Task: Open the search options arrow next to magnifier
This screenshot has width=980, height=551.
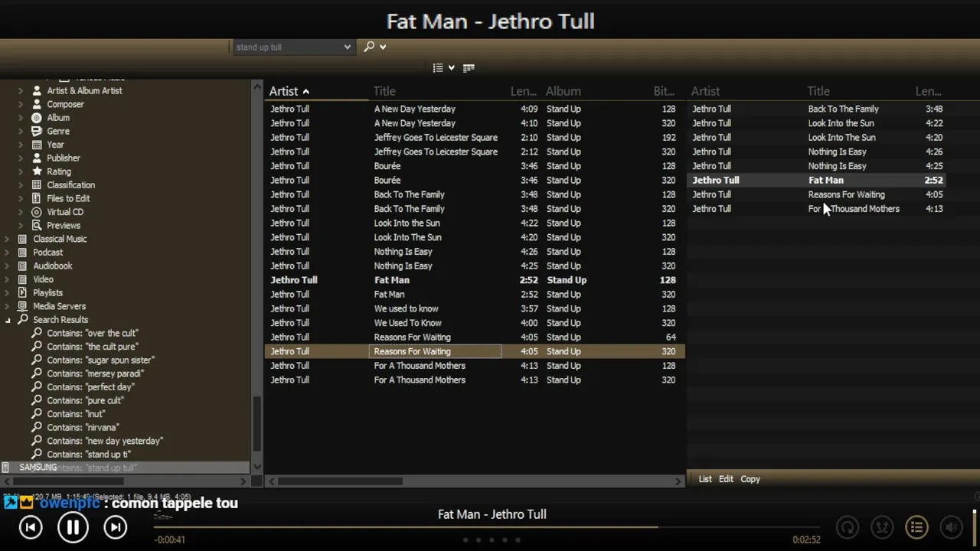Action: 383,47
